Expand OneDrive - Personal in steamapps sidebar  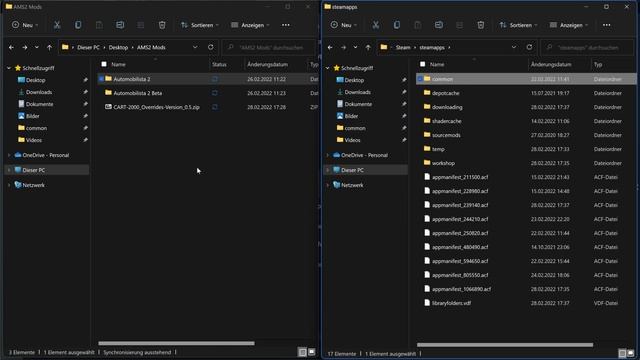[x=328, y=155]
